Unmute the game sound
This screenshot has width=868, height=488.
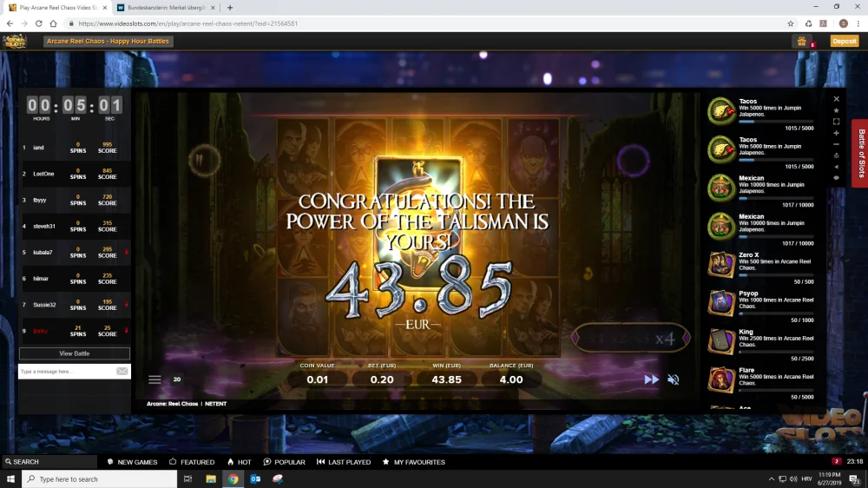pos(674,379)
